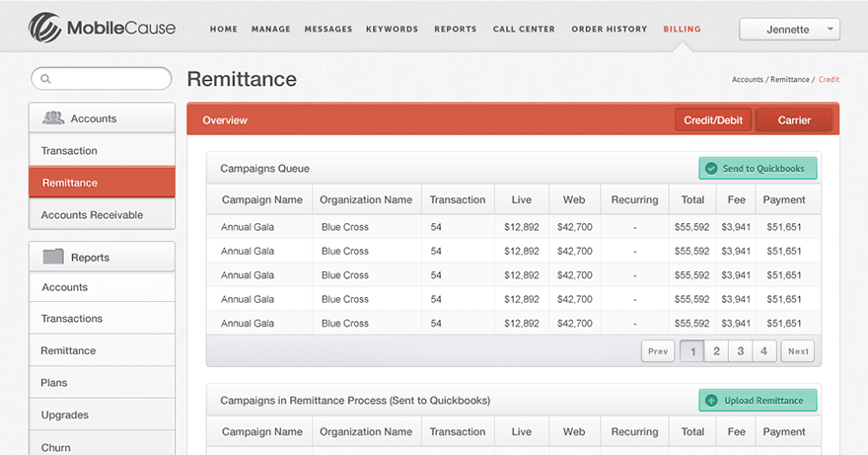Click the Prev page button

point(658,351)
